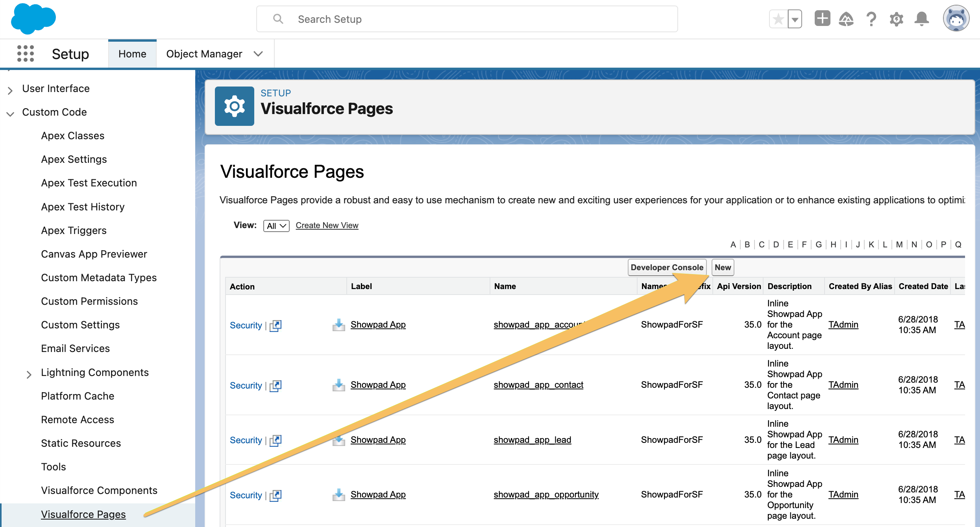980x527 pixels.
Task: Open the favorites list dropdown arrow
Action: (795, 19)
